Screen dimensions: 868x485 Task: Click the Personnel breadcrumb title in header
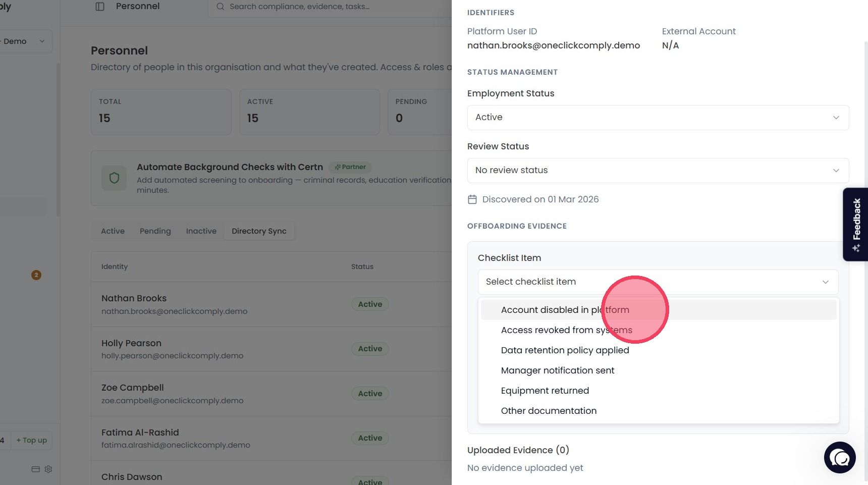138,6
